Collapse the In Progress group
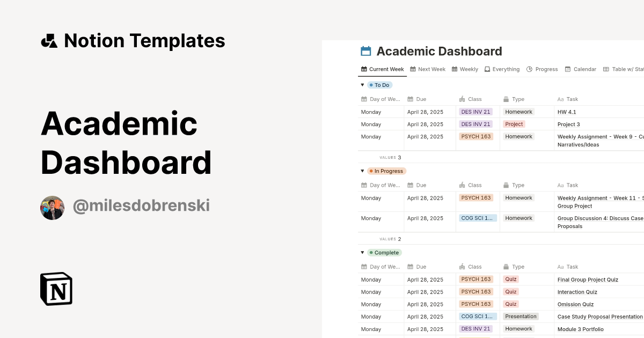Image resolution: width=644 pixels, height=338 pixels. [362, 171]
